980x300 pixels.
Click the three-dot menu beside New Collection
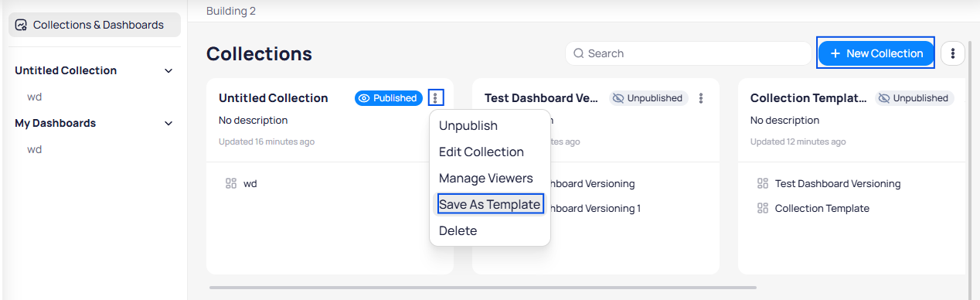coord(953,53)
